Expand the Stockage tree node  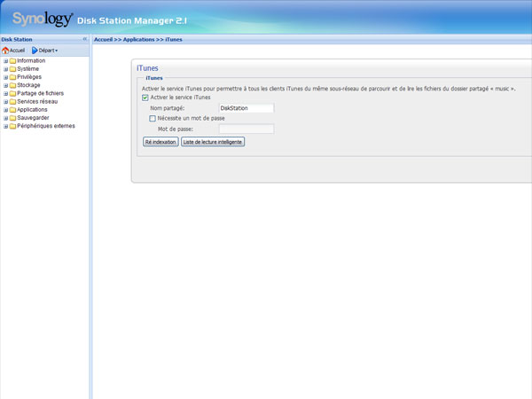6,85
